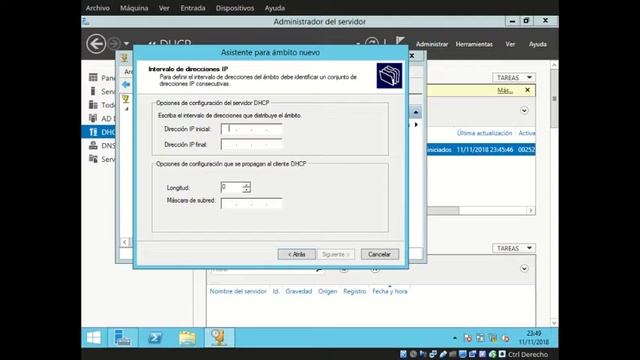The image size is (640, 360).
Task: Click the servers list scroll right arrow
Action: [531, 211]
